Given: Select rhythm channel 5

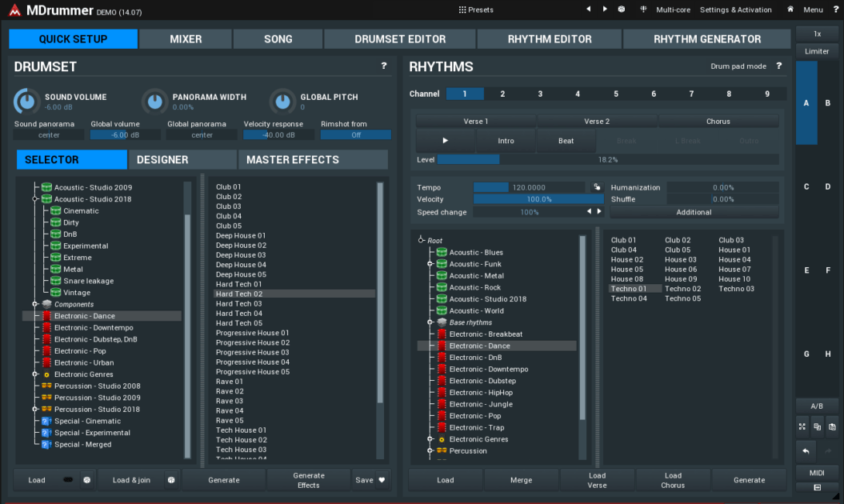Looking at the screenshot, I should (x=616, y=94).
